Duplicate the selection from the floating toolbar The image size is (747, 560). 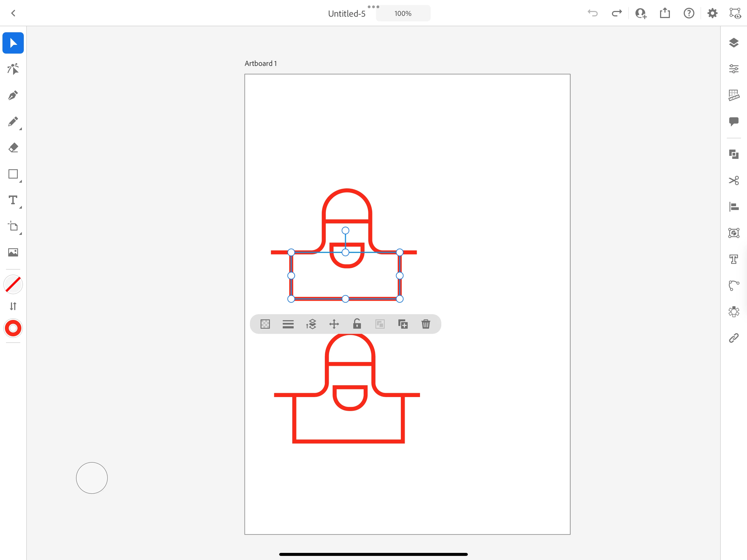pos(402,324)
